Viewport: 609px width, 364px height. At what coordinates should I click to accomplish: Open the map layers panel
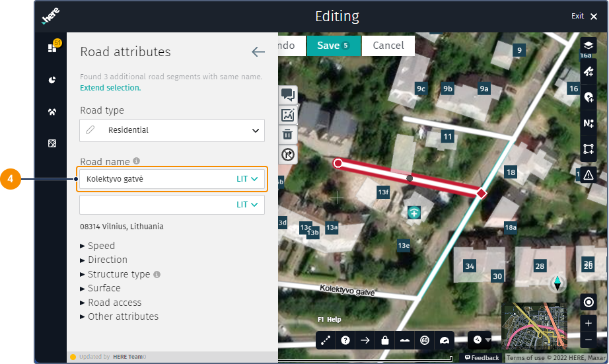(589, 46)
